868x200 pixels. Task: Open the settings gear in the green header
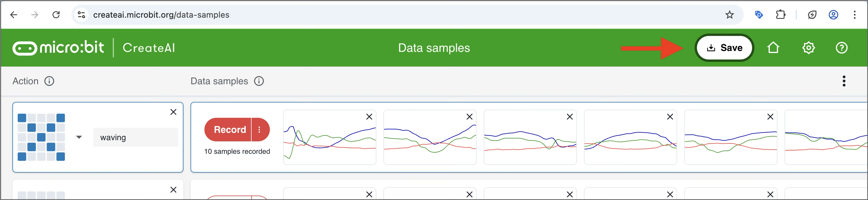coord(809,47)
